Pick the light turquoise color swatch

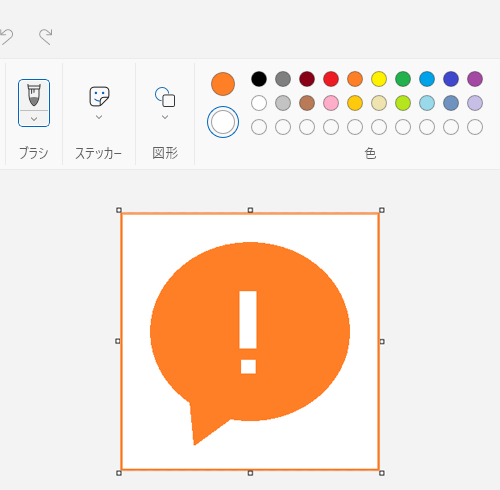click(x=427, y=103)
